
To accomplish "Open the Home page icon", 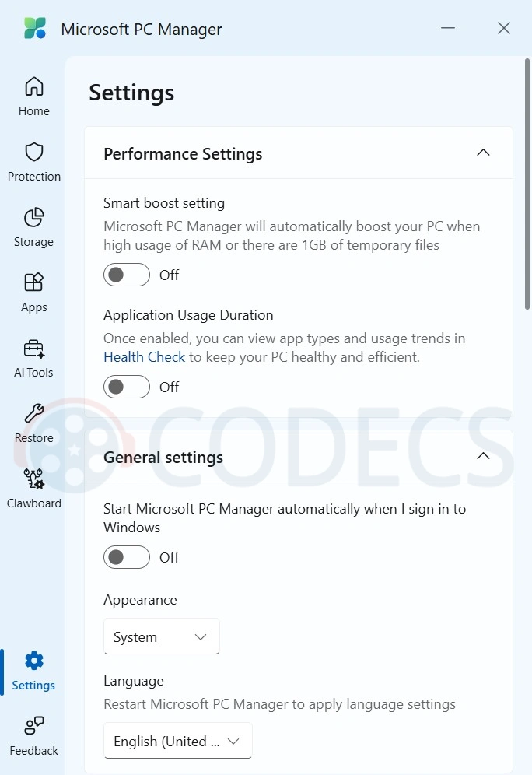I will pos(33,86).
